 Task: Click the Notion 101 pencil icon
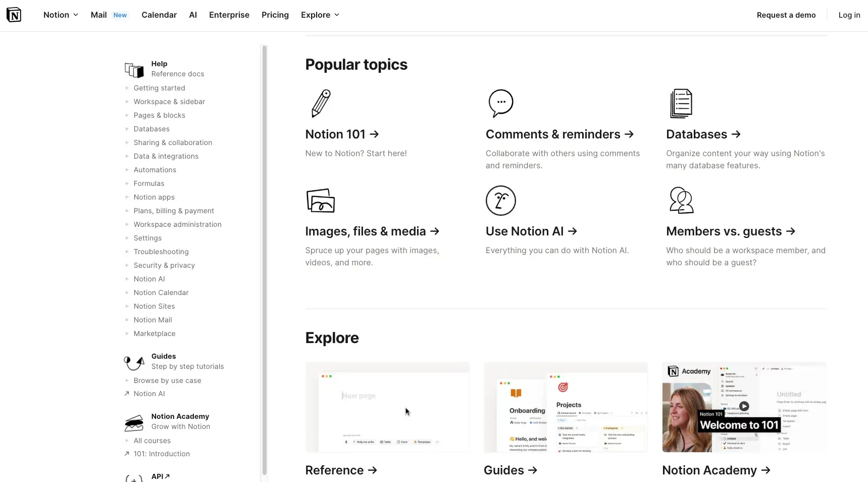(320, 104)
